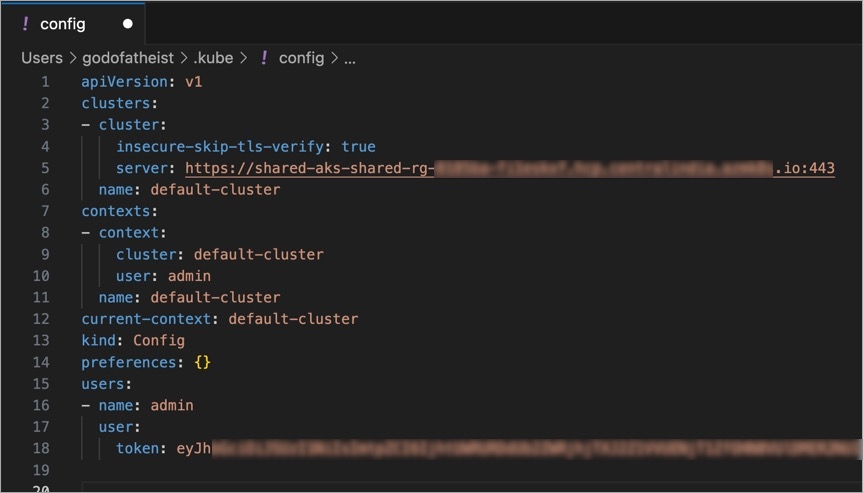This screenshot has height=493, width=863.
Task: Select the config file breadcrumb
Action: point(301,58)
